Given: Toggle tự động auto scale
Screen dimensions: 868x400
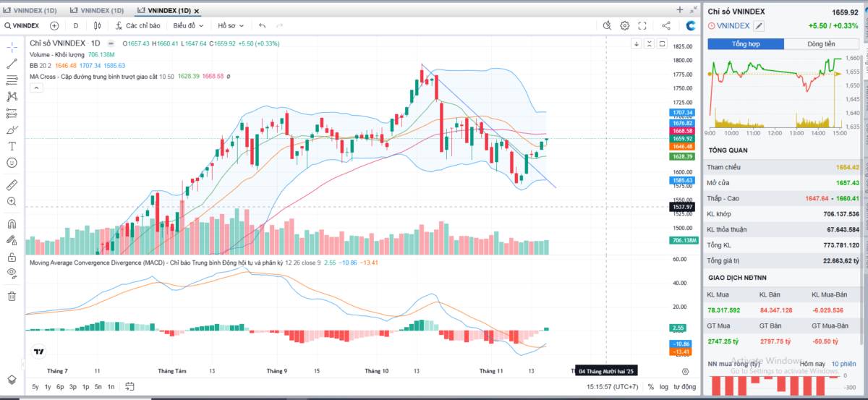Looking at the screenshot, I should click(x=686, y=387).
